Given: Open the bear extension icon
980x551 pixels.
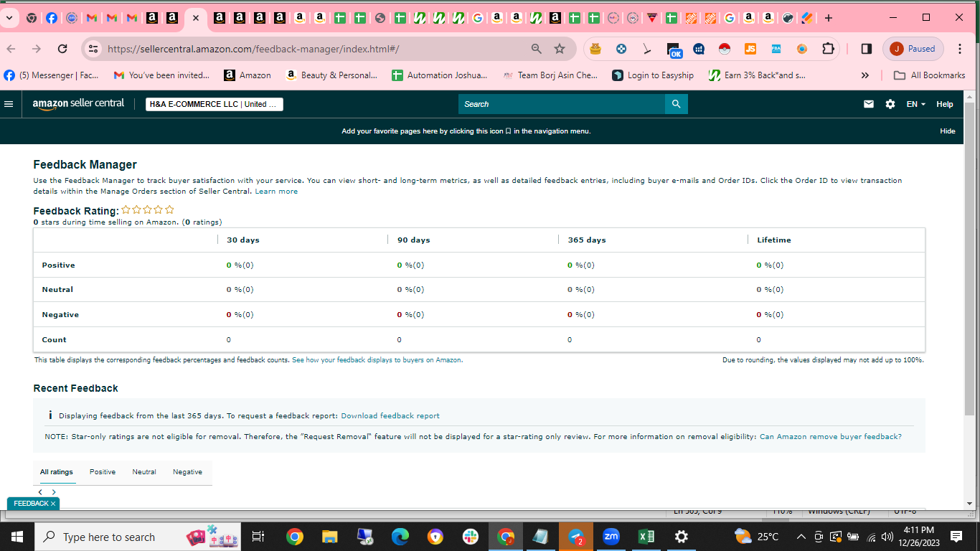Looking at the screenshot, I should tap(595, 49).
